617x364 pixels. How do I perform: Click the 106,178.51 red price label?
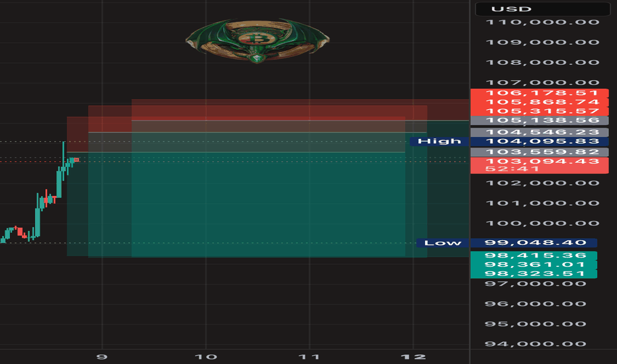click(x=540, y=93)
